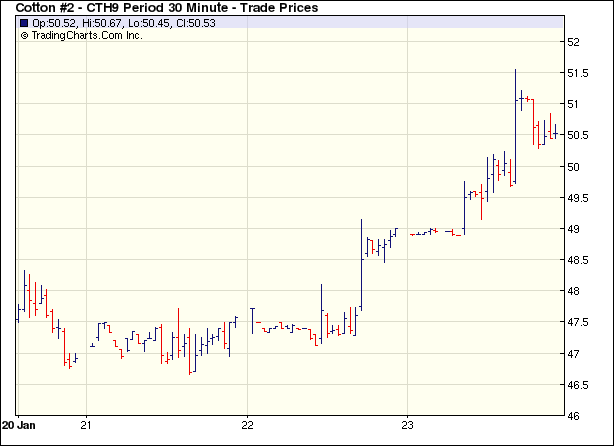The height and width of the screenshot is (446, 614).
Task: Click the 46 price label at axis bottom
Action: coord(573,415)
